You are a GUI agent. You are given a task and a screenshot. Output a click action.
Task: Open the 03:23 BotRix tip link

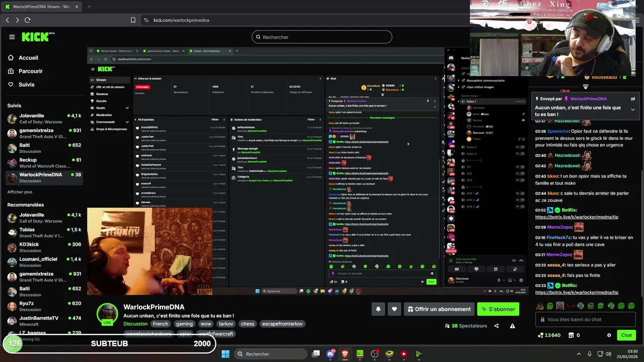click(577, 293)
